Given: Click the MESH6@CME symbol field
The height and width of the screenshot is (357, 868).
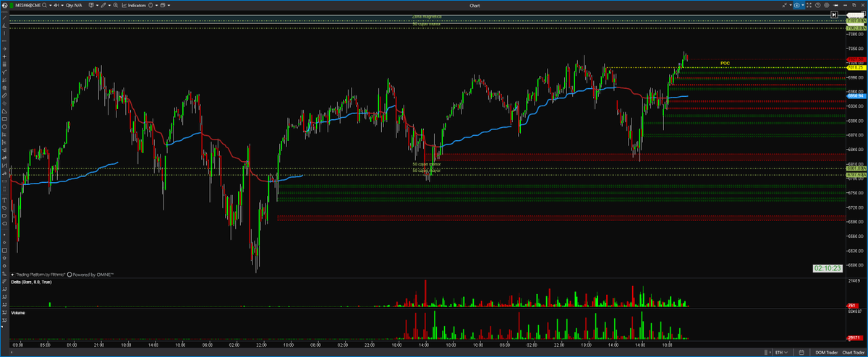Looking at the screenshot, I should click(27, 5).
